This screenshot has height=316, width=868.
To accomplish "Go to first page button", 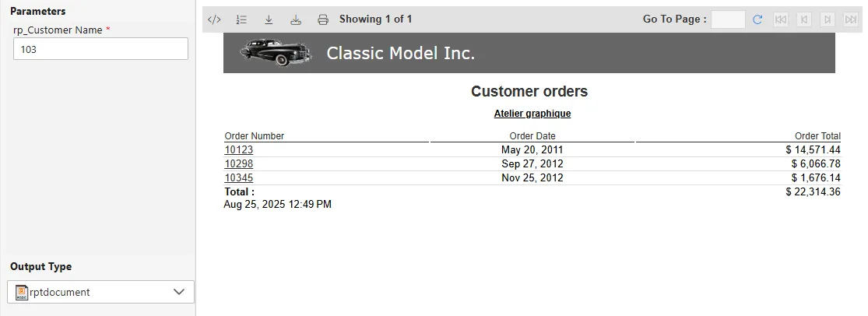I will tap(781, 19).
